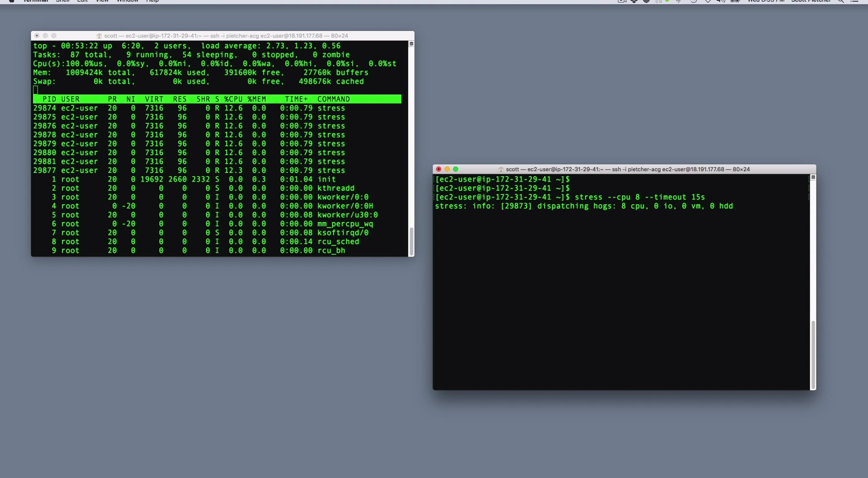Click PID 29881 in the process list

[45, 162]
